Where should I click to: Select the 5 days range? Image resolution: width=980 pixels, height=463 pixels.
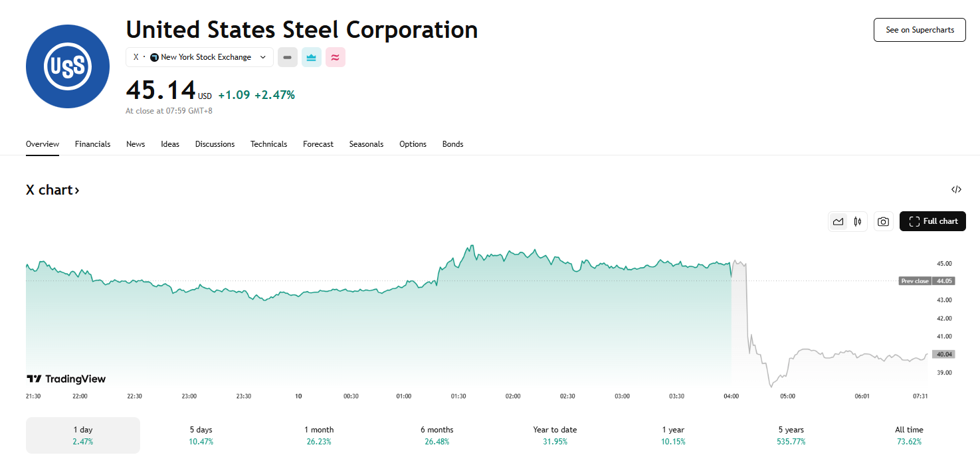pyautogui.click(x=201, y=435)
